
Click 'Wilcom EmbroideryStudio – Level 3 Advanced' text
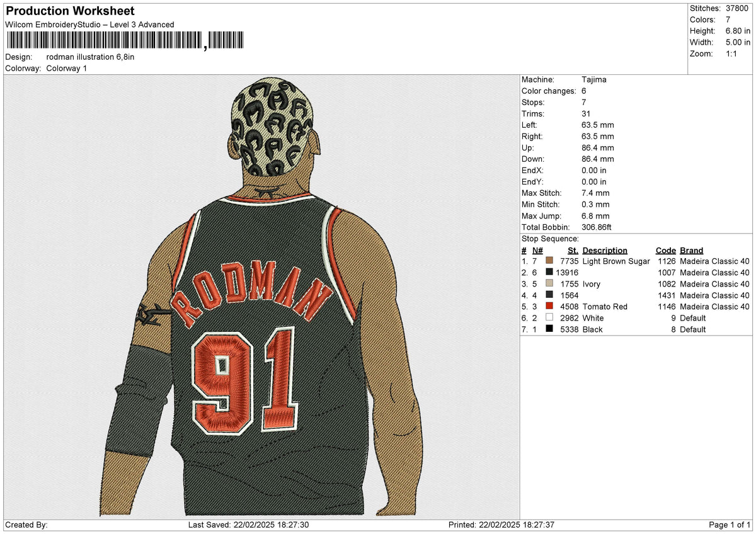point(89,25)
